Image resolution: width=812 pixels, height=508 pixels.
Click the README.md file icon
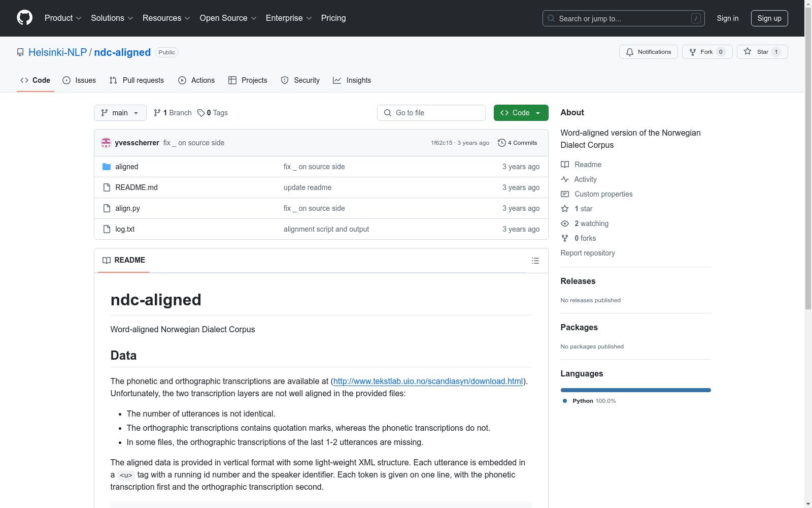coord(107,187)
